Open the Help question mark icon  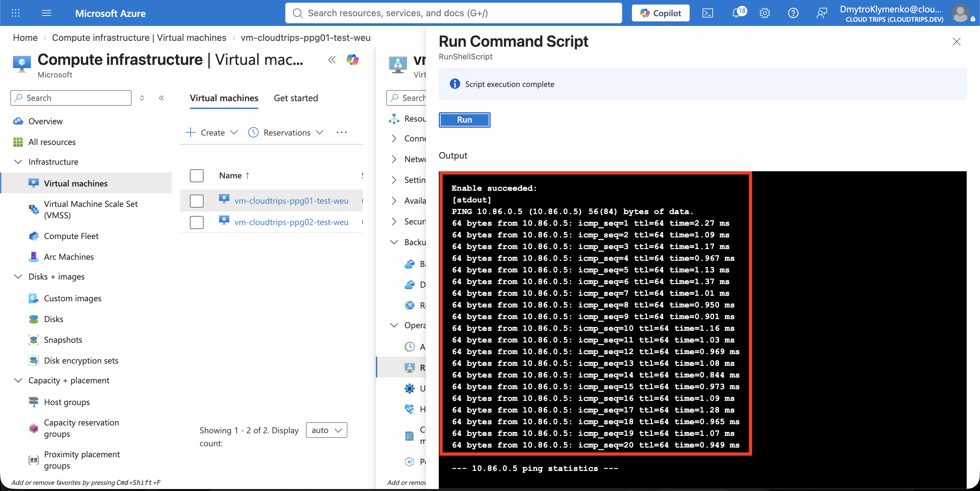pyautogui.click(x=793, y=13)
